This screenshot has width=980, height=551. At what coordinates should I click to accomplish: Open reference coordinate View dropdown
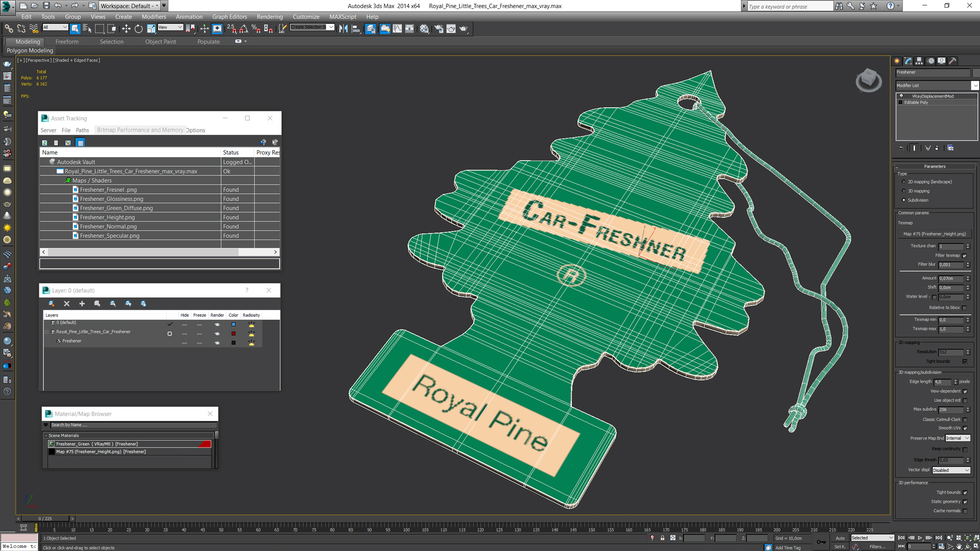[x=170, y=27]
